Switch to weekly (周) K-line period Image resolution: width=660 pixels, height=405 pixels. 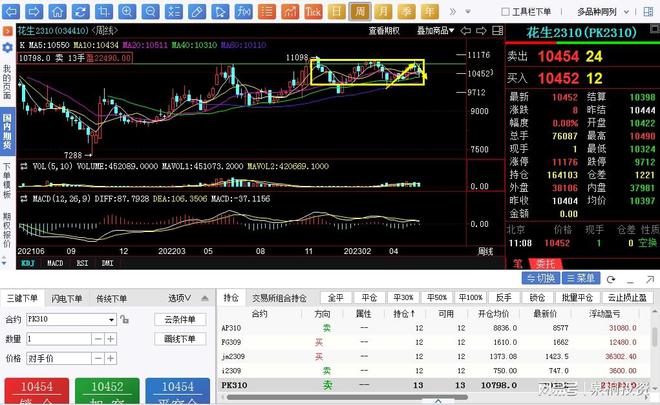360,11
